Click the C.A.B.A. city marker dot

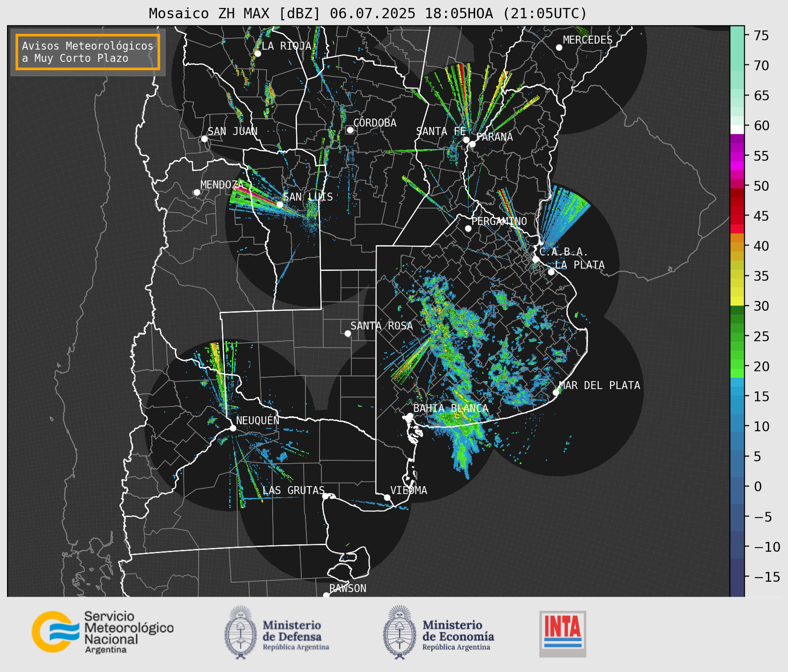click(536, 259)
